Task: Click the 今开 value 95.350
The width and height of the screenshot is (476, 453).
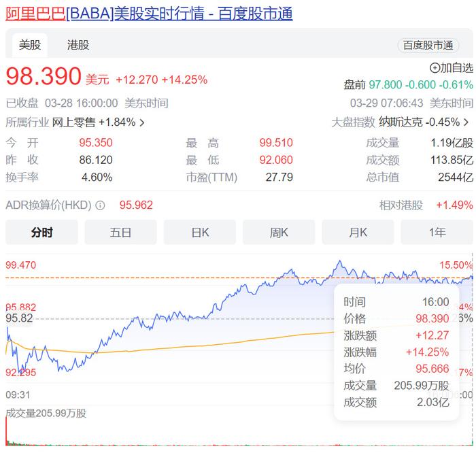Action: pyautogui.click(x=96, y=143)
